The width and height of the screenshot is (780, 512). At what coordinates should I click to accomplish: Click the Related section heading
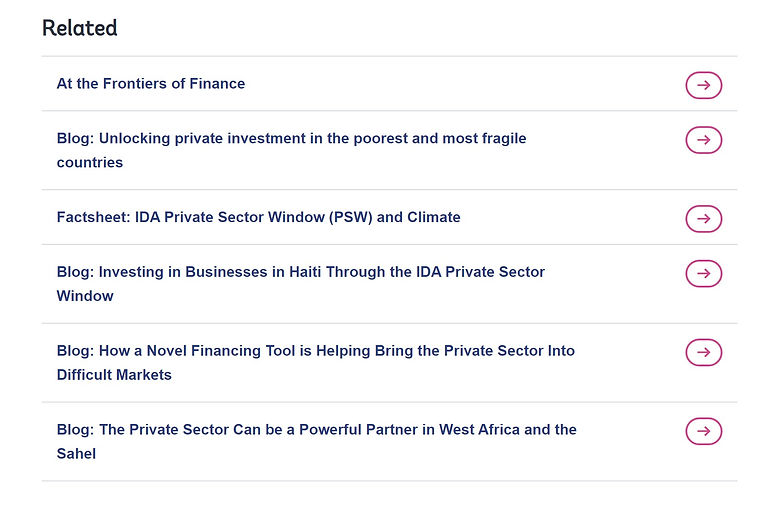click(80, 28)
